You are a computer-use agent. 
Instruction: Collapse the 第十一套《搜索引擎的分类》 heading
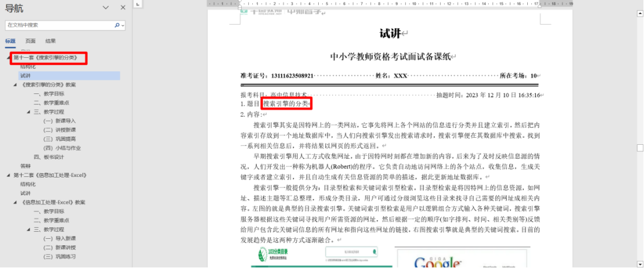pos(8,58)
